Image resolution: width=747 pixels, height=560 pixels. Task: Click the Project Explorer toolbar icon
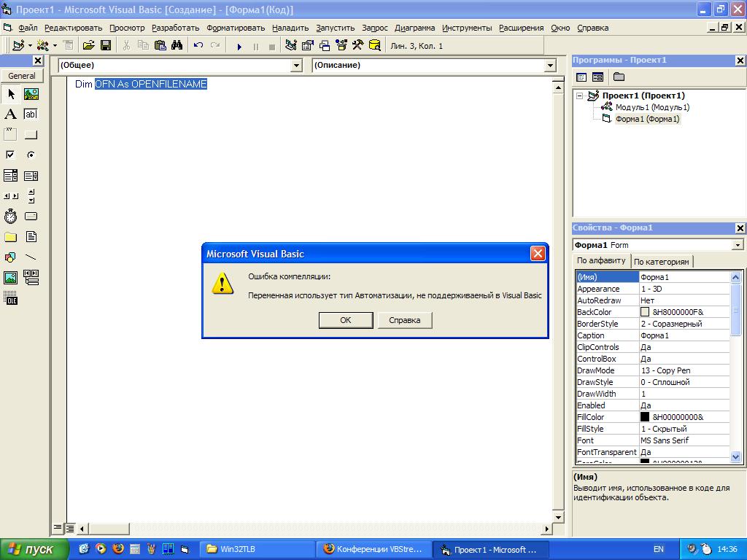(290, 46)
